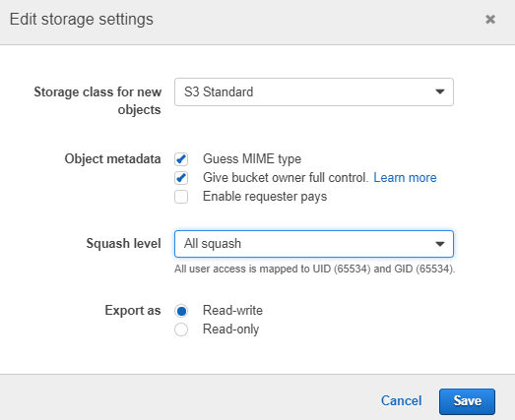Screen dimensions: 515x420
Task: Select the Read-only radio button
Action: click(181, 330)
